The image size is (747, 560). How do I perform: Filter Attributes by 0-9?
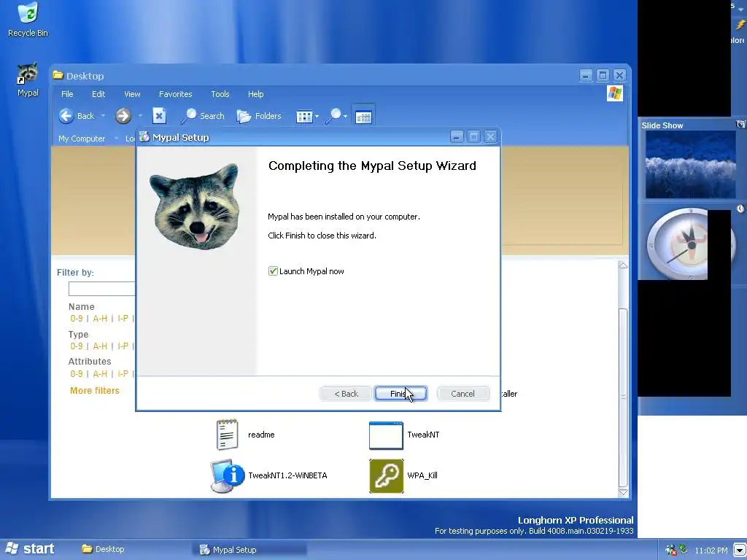click(76, 373)
